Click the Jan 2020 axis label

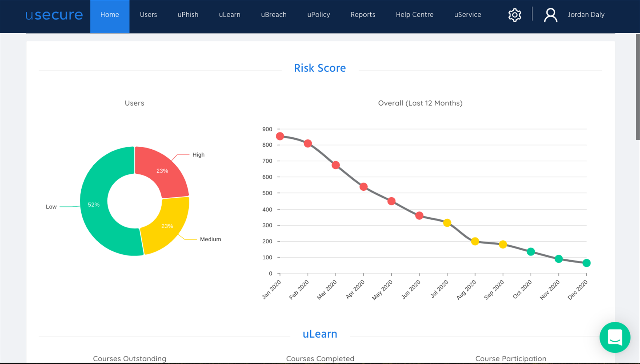point(272,290)
